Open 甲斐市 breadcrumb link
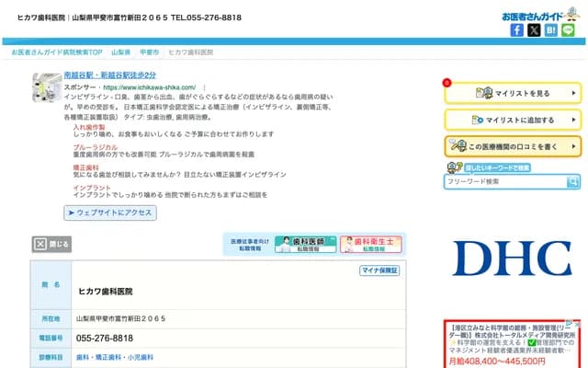Image resolution: width=588 pixels, height=368 pixels. [149, 52]
